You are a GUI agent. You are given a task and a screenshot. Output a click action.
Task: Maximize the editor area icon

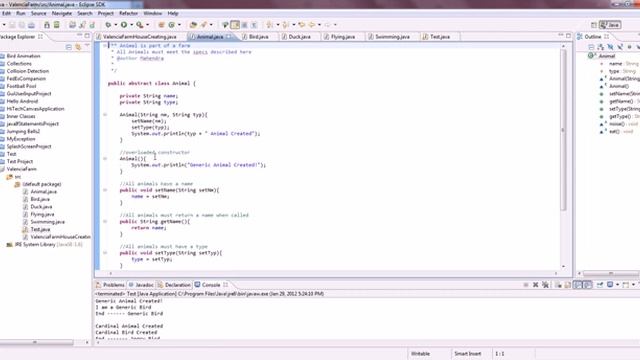[568, 36]
